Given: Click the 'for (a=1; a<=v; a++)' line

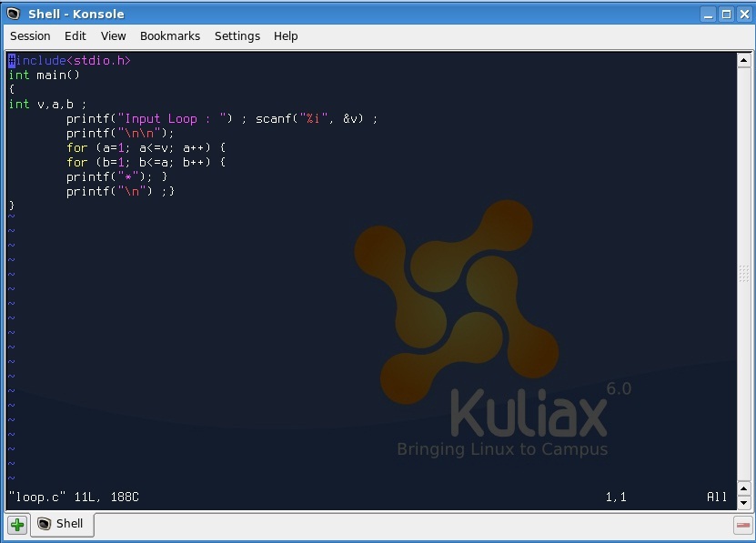Looking at the screenshot, I should tap(146, 147).
